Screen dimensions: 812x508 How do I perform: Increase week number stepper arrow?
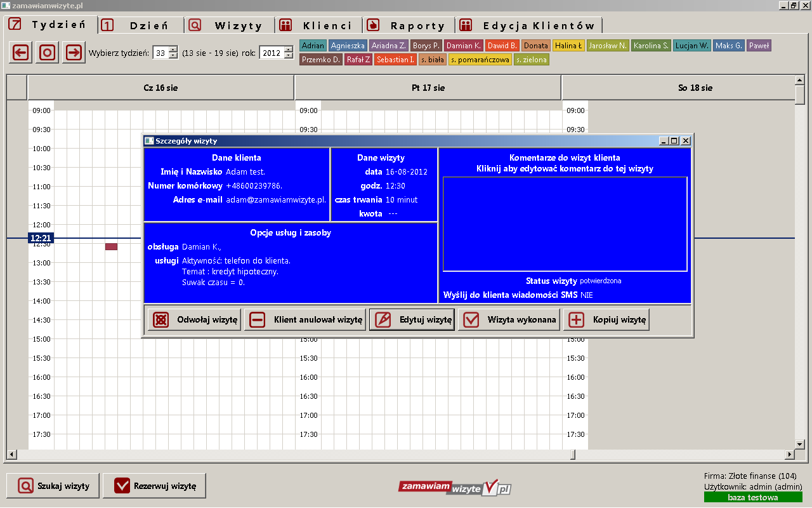(x=173, y=50)
